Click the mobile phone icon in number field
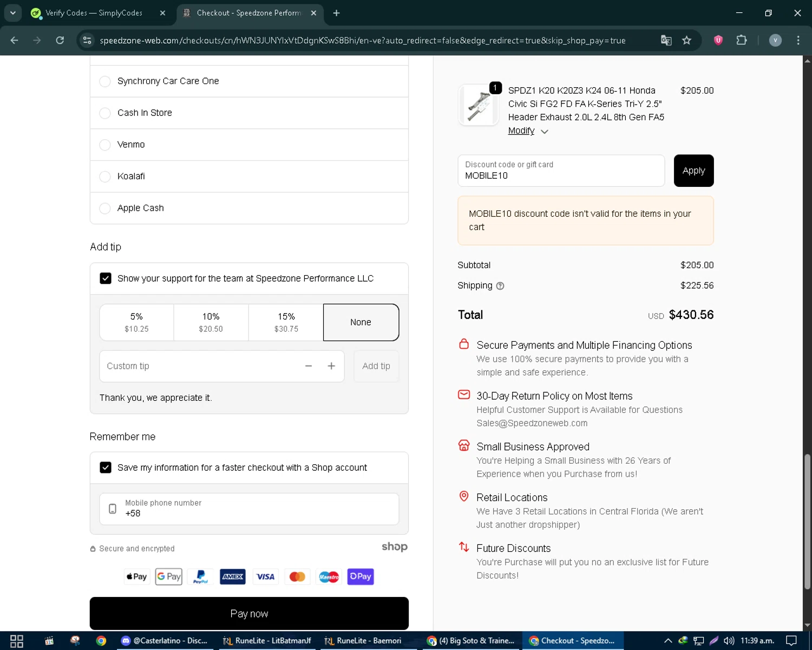The image size is (812, 650). [x=113, y=509]
